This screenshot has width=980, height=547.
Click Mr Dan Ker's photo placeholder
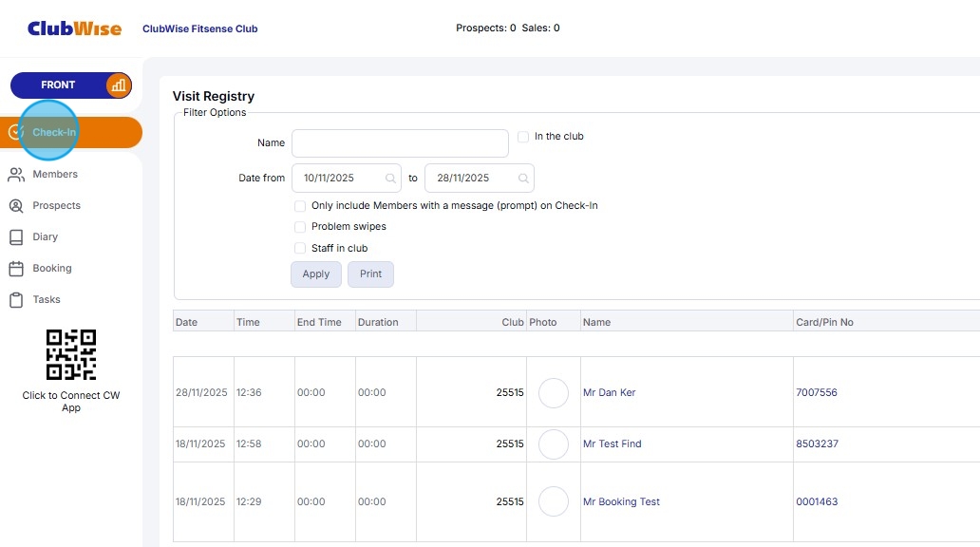tap(553, 392)
